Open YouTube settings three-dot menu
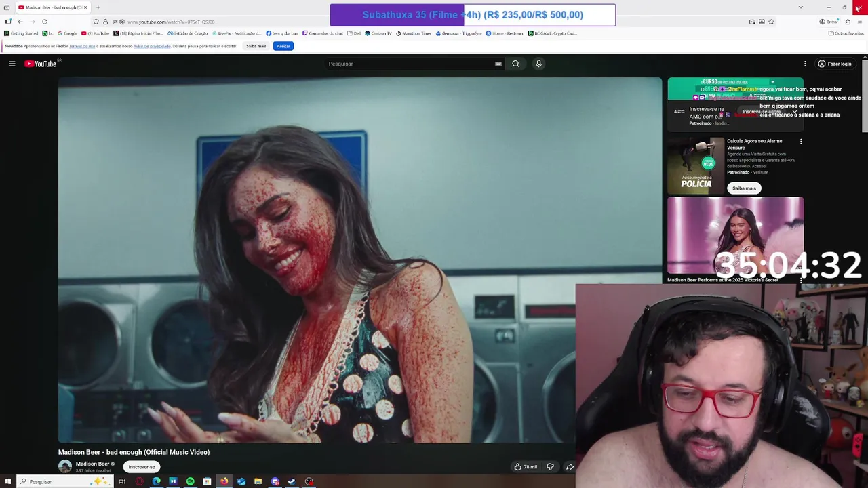This screenshot has width=868, height=488. click(x=805, y=64)
